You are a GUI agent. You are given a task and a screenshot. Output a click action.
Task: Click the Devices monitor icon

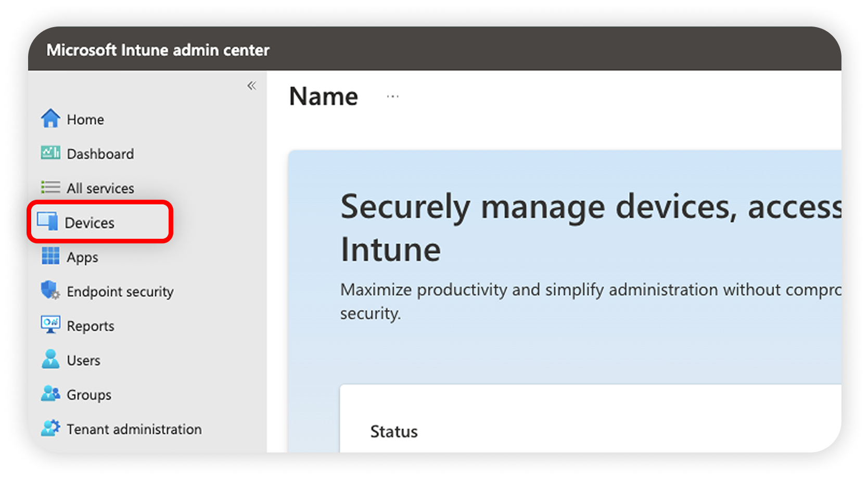[47, 221]
